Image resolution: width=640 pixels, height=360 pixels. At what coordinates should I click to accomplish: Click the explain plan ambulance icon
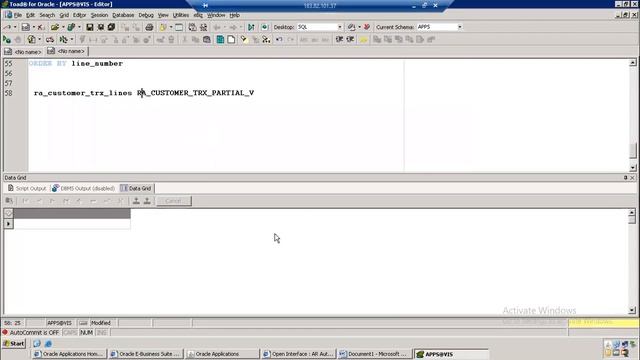tap(50, 40)
